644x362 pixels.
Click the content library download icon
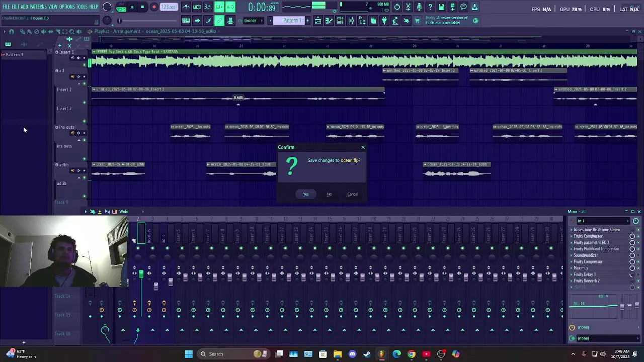click(474, 7)
